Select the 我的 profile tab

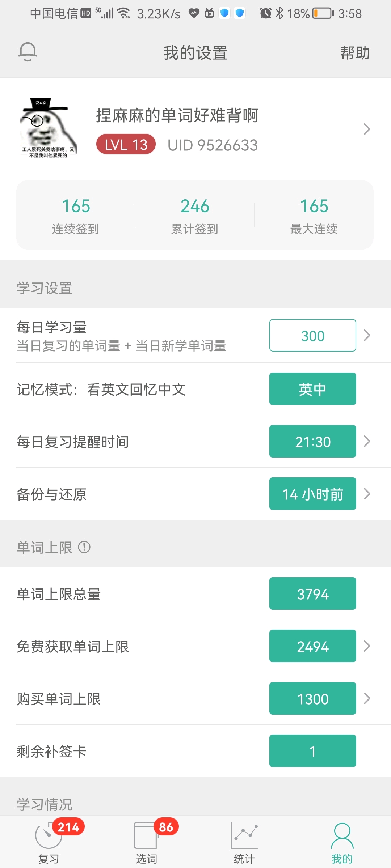(x=342, y=841)
